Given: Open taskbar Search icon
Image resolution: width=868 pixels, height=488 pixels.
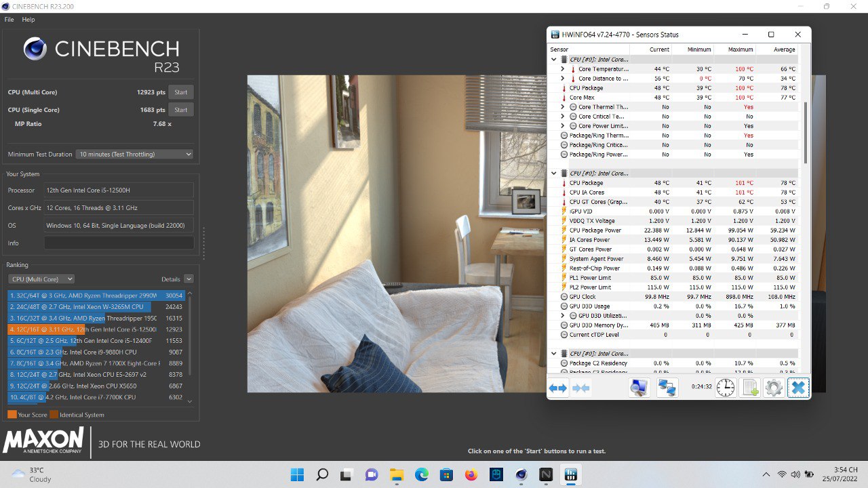Looking at the screenshot, I should tap(322, 475).
